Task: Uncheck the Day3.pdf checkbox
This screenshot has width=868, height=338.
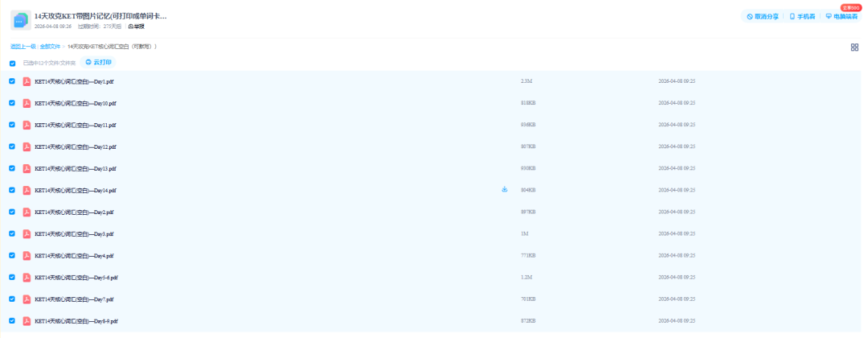Action: point(12,233)
